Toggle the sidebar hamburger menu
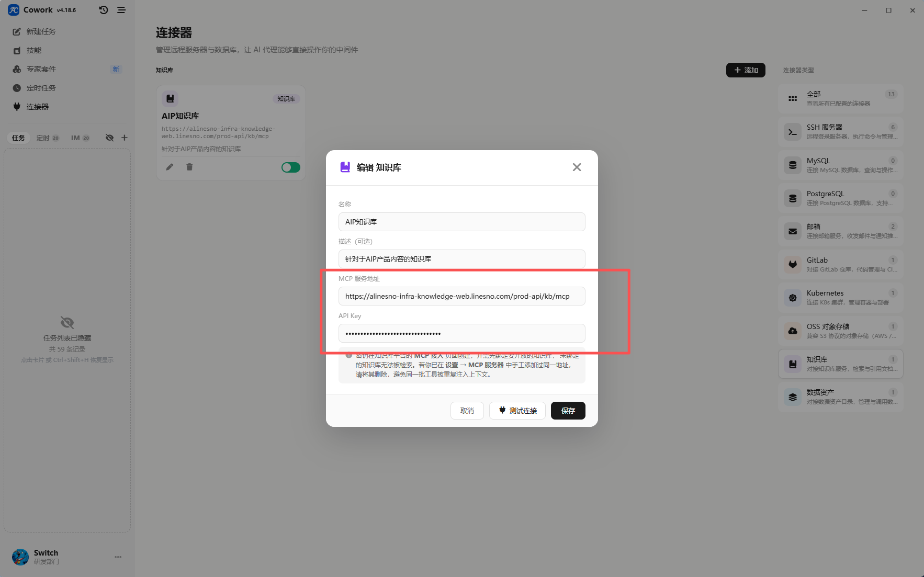924x577 pixels. (121, 10)
